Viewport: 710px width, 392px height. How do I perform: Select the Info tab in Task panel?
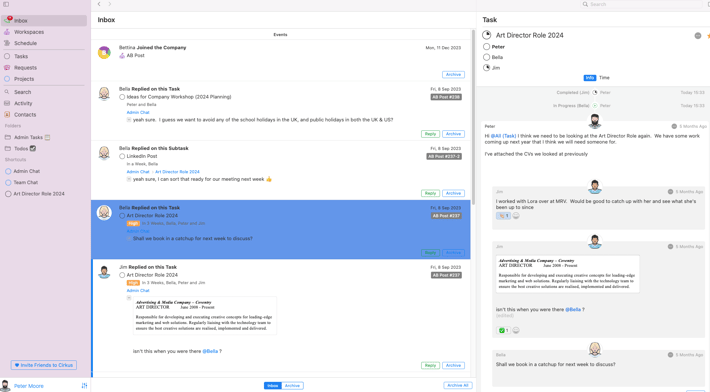[x=590, y=78]
